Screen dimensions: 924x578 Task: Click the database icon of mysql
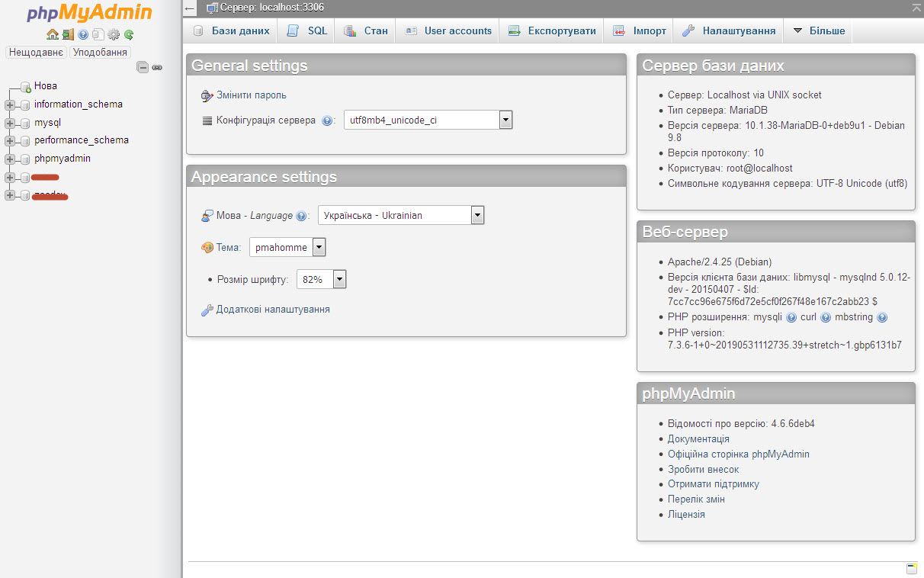pyautogui.click(x=24, y=123)
